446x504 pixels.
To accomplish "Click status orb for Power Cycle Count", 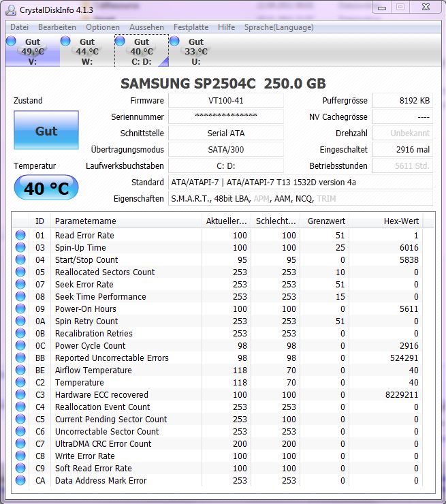I will [20, 345].
